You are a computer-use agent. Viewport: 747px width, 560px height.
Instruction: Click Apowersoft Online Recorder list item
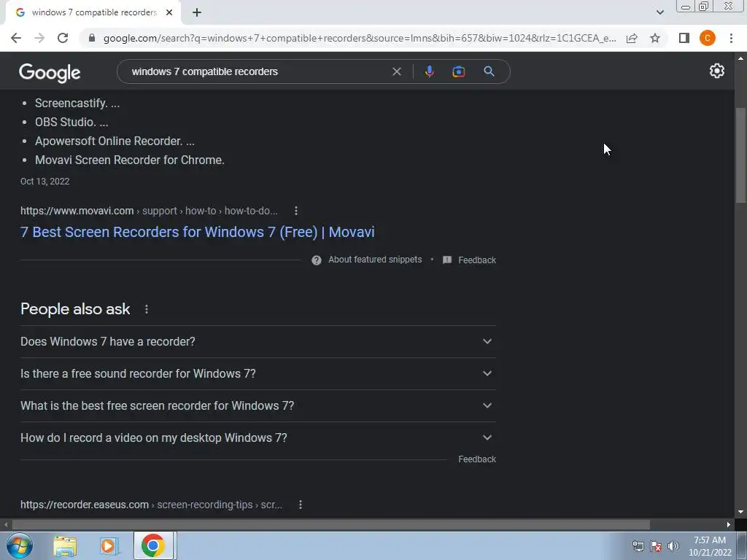pos(115,141)
